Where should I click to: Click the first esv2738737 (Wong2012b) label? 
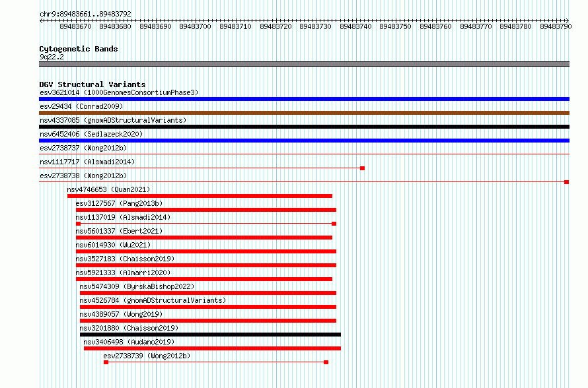[83, 148]
